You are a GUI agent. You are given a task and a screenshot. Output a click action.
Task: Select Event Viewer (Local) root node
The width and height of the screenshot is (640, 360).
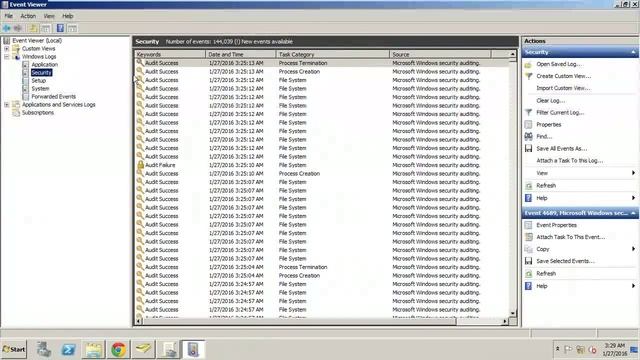point(37,40)
